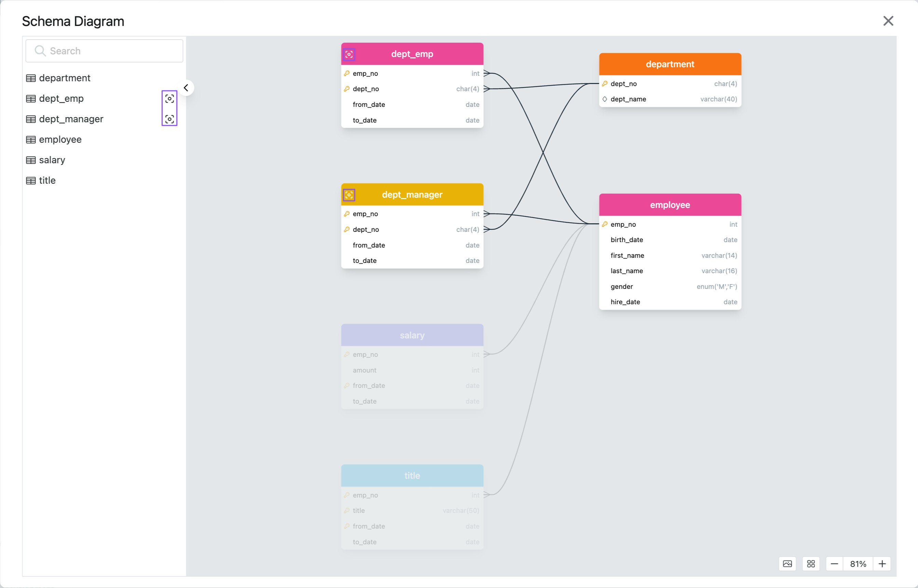This screenshot has width=918, height=588.
Task: Export diagram as image
Action: (787, 563)
